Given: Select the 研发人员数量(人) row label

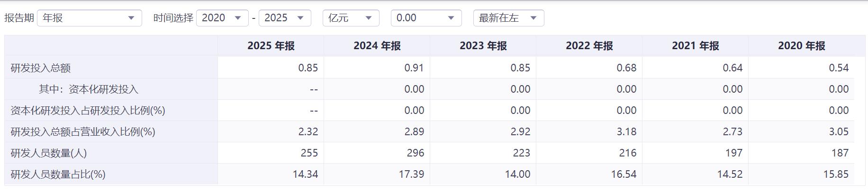Looking at the screenshot, I should tap(49, 153).
